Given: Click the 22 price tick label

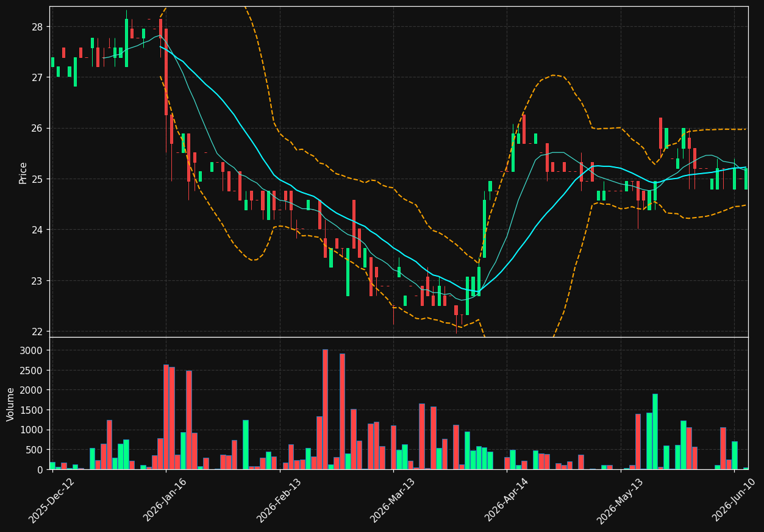Looking at the screenshot, I should pyautogui.click(x=37, y=332).
